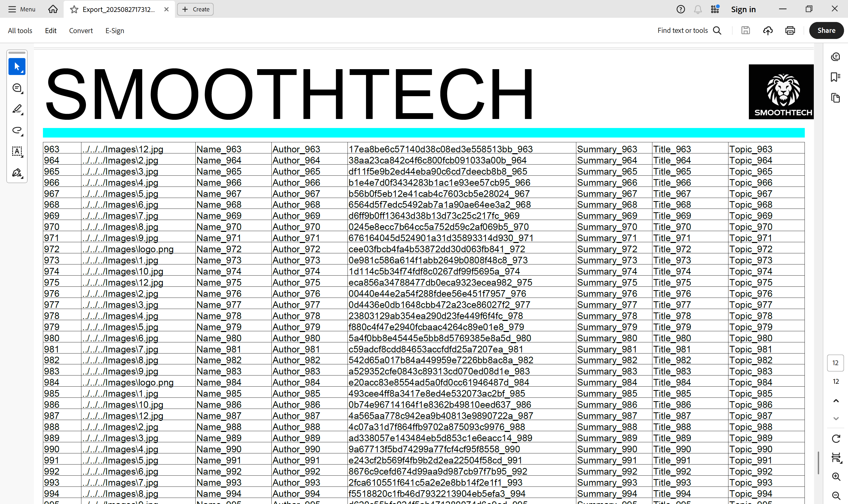Pick the freehand draw loop tool
Screen dimensions: 848x504
[17, 130]
